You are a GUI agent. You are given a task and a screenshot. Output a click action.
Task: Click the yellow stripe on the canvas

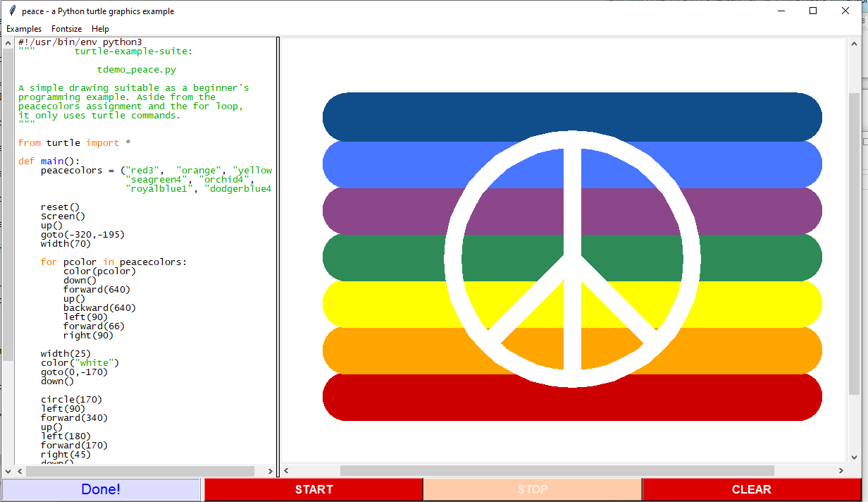click(x=380, y=304)
